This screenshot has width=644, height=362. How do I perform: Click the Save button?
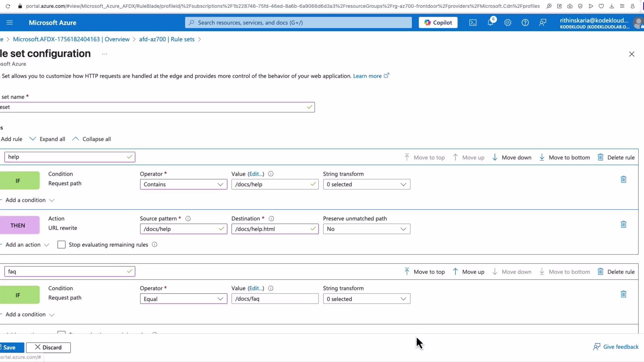[11, 348]
